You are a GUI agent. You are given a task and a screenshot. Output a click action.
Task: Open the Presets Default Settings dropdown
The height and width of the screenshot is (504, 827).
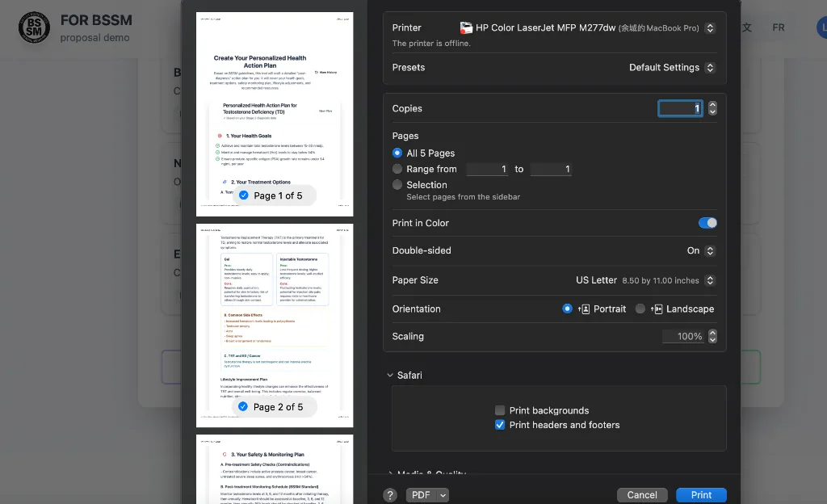click(710, 68)
